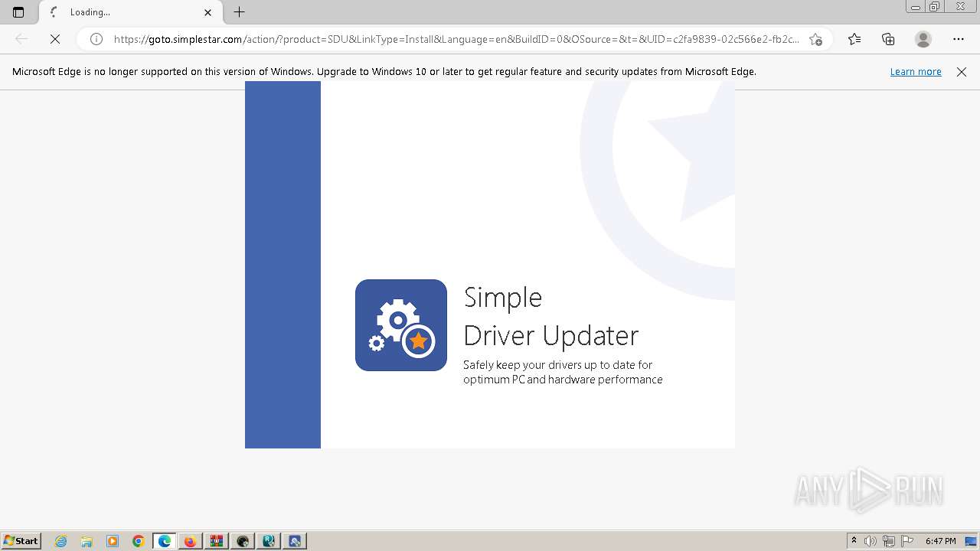
Task: Open WinRAR from the taskbar
Action: point(217,541)
